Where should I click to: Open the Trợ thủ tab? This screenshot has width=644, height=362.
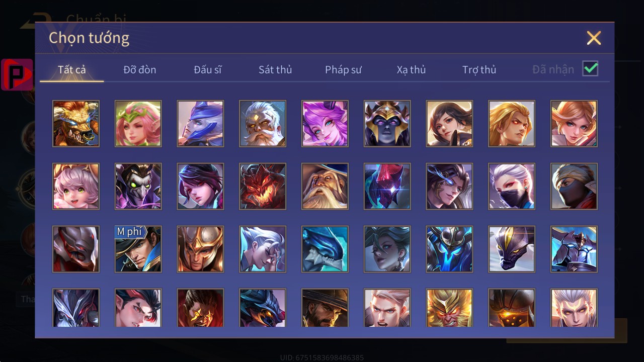pyautogui.click(x=479, y=69)
